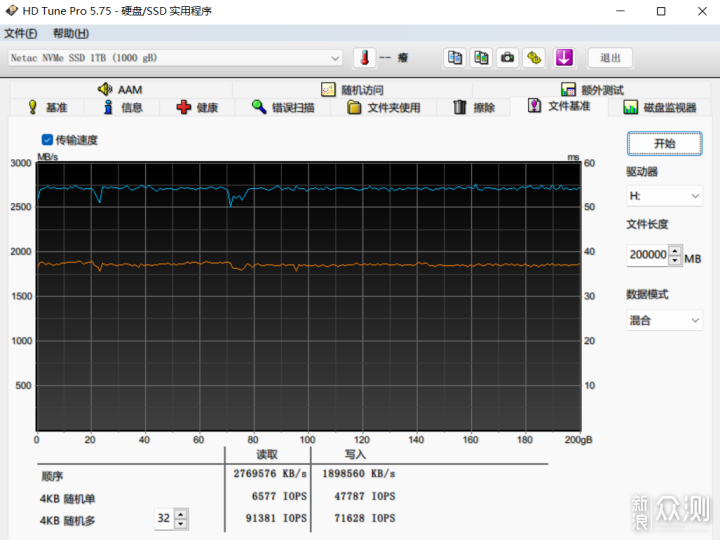The height and width of the screenshot is (540, 720).
Task: Open the options gear icon
Action: pyautogui.click(x=534, y=58)
